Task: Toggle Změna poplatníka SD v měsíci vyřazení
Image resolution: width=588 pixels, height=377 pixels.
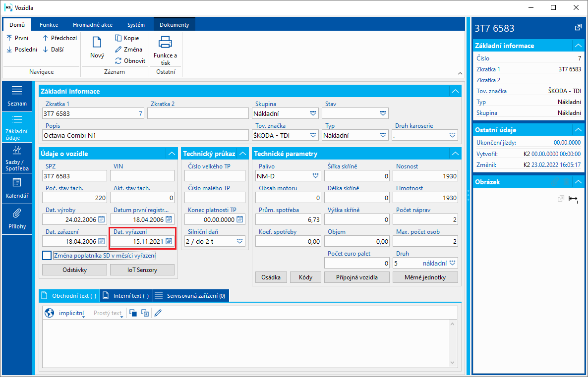Action: pyautogui.click(x=47, y=256)
